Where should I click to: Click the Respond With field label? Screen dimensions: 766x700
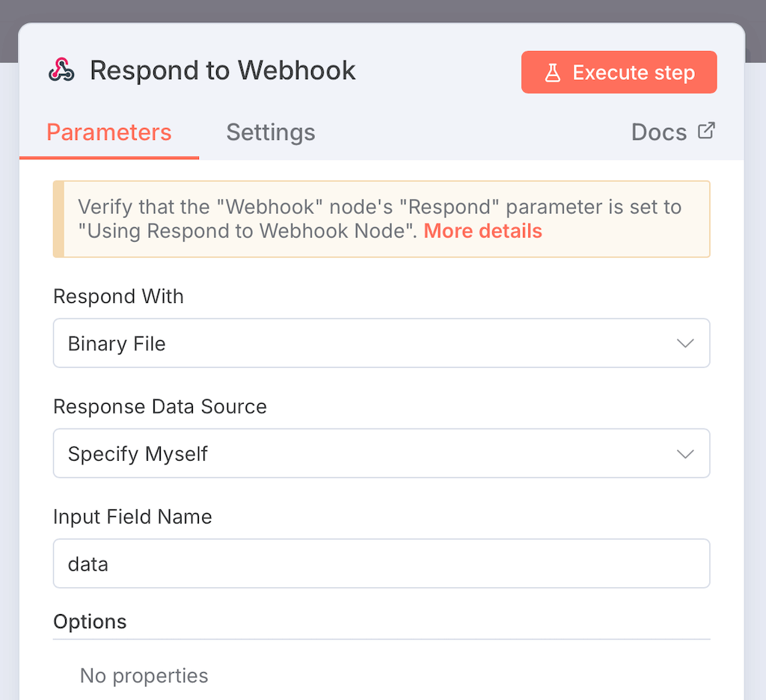tap(118, 296)
